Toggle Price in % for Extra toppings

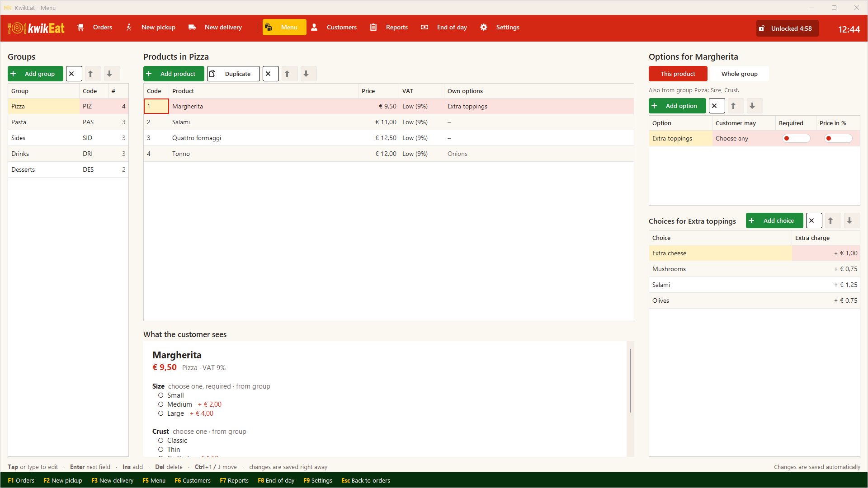(x=838, y=138)
